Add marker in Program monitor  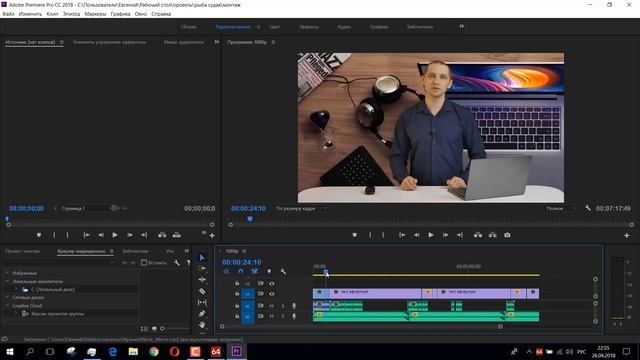pyautogui.click(x=354, y=235)
